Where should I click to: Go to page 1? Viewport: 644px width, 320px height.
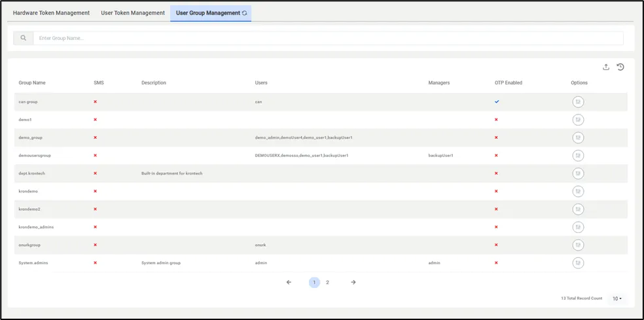tap(314, 282)
